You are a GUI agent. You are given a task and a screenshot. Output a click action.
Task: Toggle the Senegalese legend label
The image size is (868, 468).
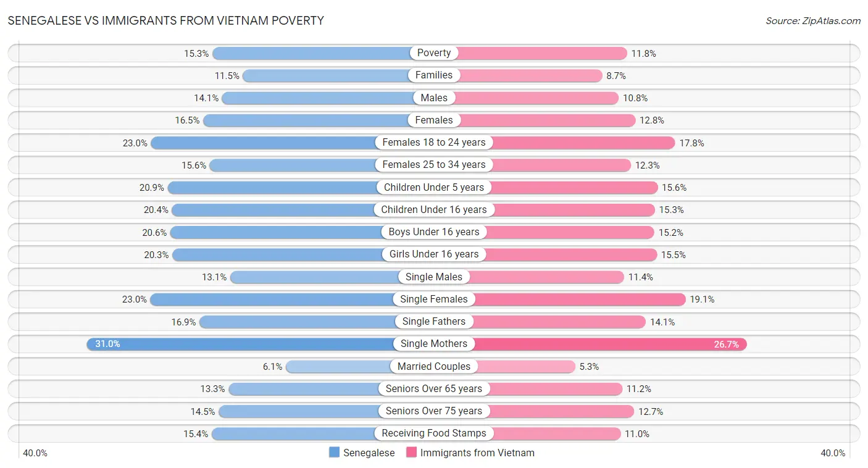click(x=369, y=453)
